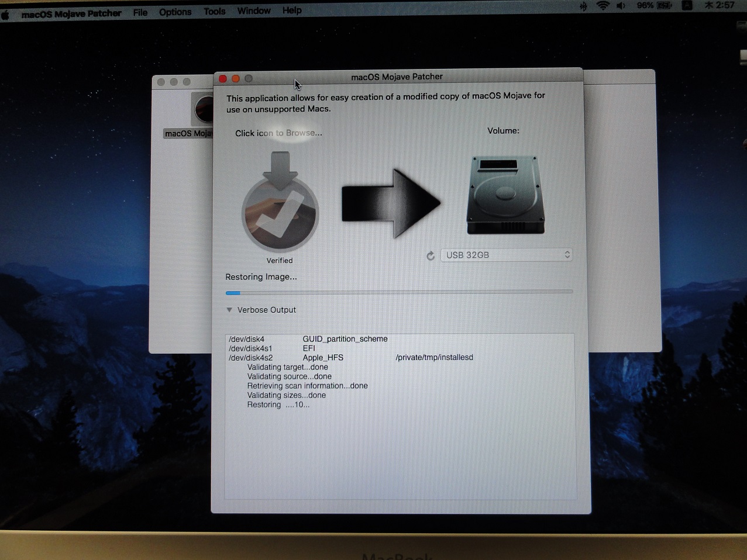The height and width of the screenshot is (560, 747).
Task: Click the Restoring Image progress bar
Action: 399,292
